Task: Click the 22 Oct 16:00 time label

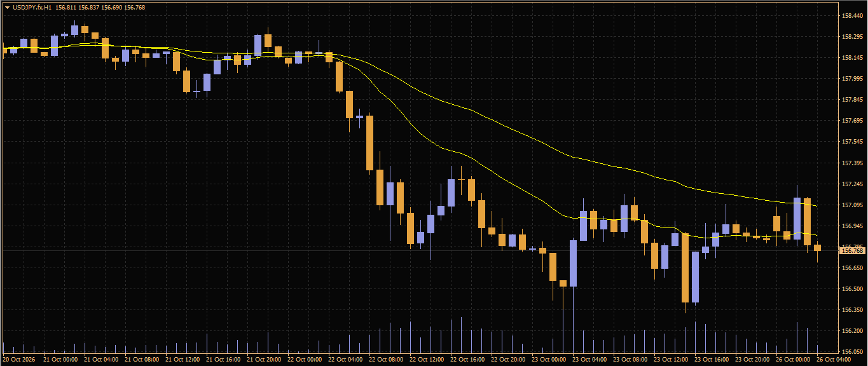Action: (x=467, y=360)
